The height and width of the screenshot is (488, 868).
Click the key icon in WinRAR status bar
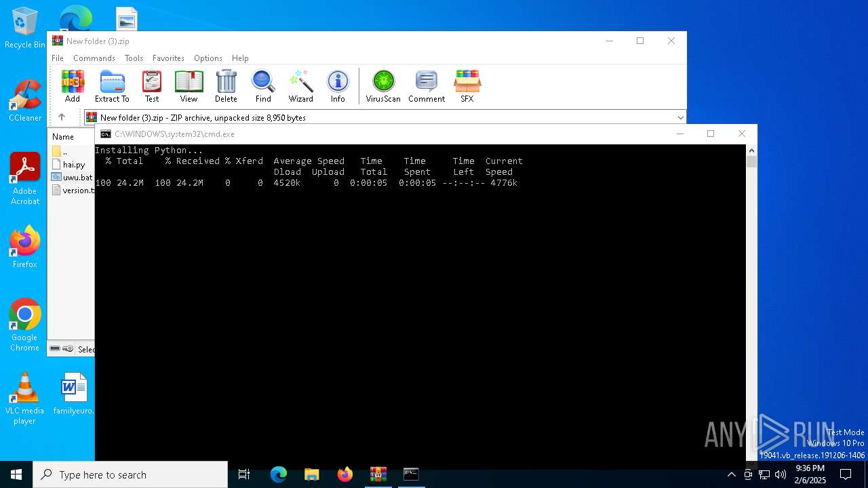click(x=68, y=349)
